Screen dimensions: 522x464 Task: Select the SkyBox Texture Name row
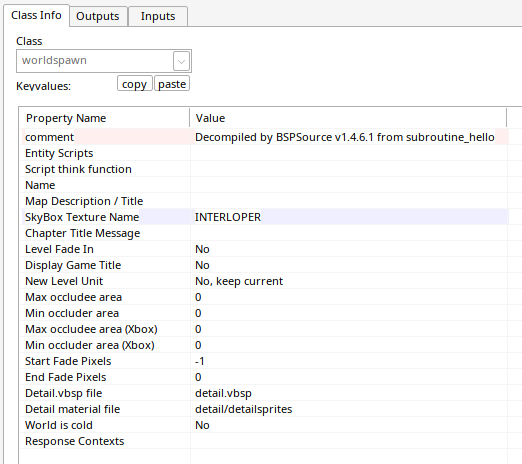click(264, 217)
